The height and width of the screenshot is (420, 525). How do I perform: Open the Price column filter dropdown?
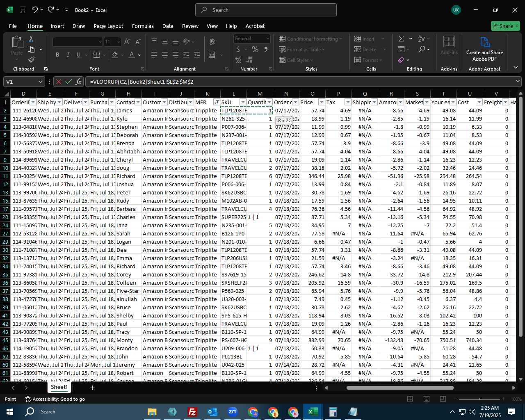[x=322, y=102]
